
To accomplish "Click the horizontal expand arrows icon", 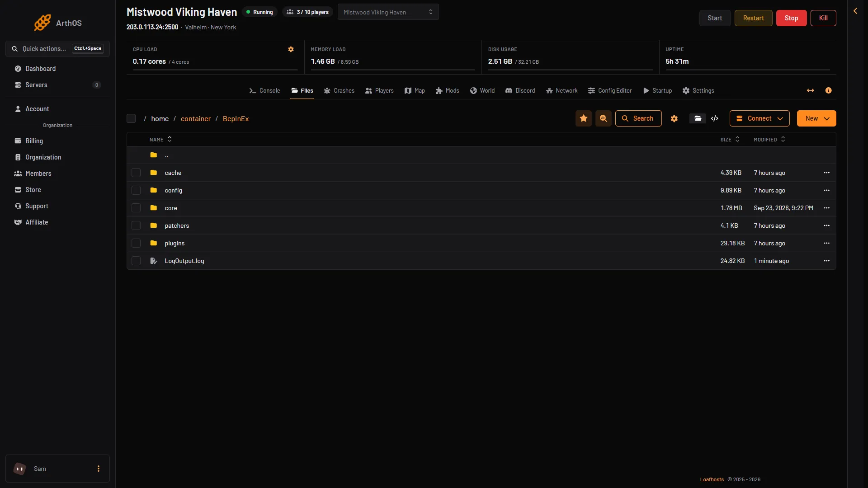I will [810, 90].
